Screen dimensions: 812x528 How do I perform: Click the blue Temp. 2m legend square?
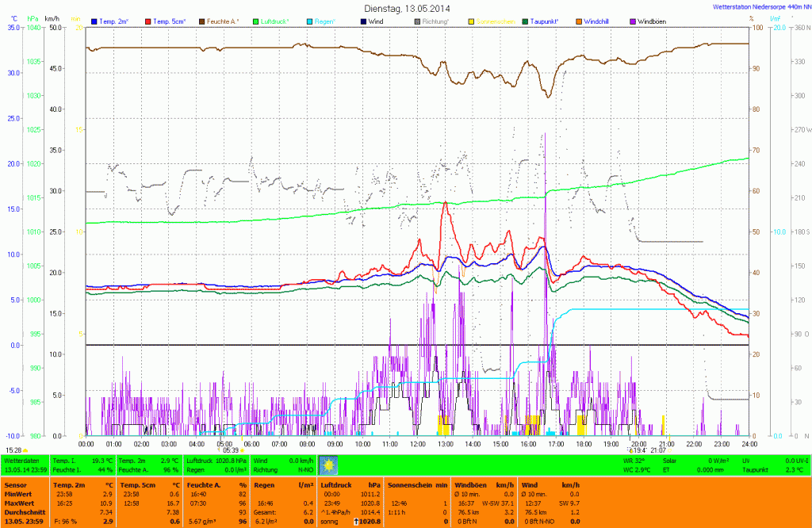[x=95, y=21]
